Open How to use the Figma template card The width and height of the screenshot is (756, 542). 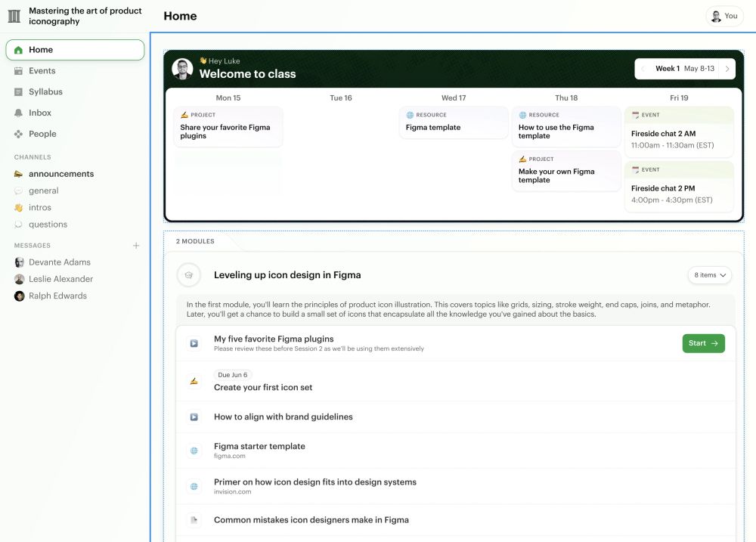pos(566,126)
